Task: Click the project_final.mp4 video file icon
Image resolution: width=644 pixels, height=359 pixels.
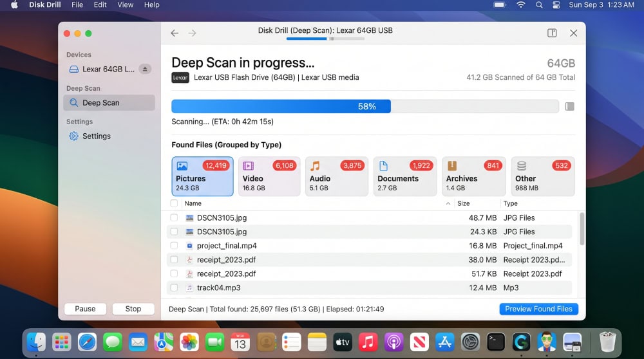Action: 189,246
